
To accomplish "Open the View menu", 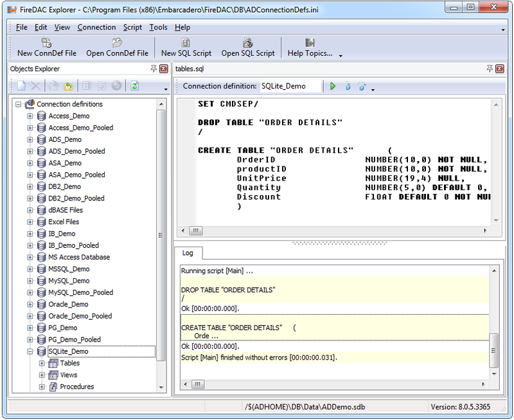I will 62,27.
